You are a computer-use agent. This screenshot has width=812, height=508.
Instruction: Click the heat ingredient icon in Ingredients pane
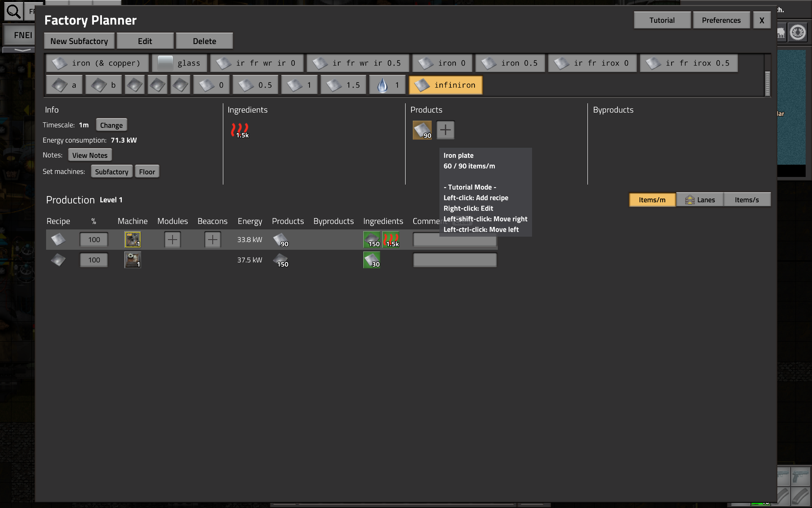[x=240, y=130]
